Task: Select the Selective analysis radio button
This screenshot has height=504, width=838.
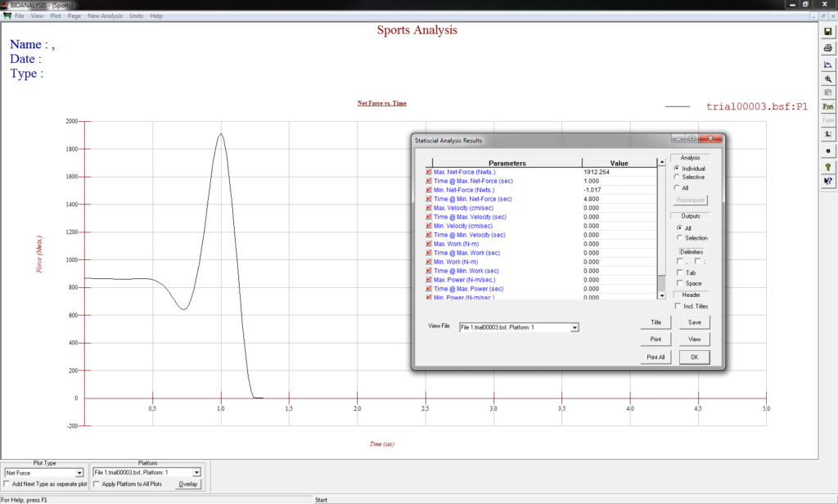Action: (x=677, y=178)
